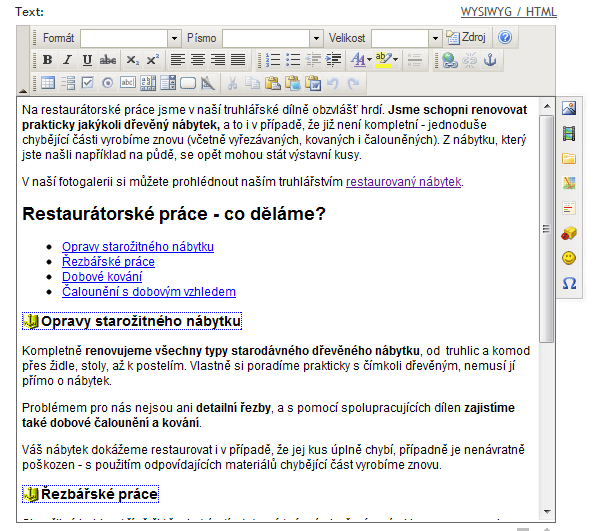Toggle Subscript formatting

pyautogui.click(x=132, y=60)
